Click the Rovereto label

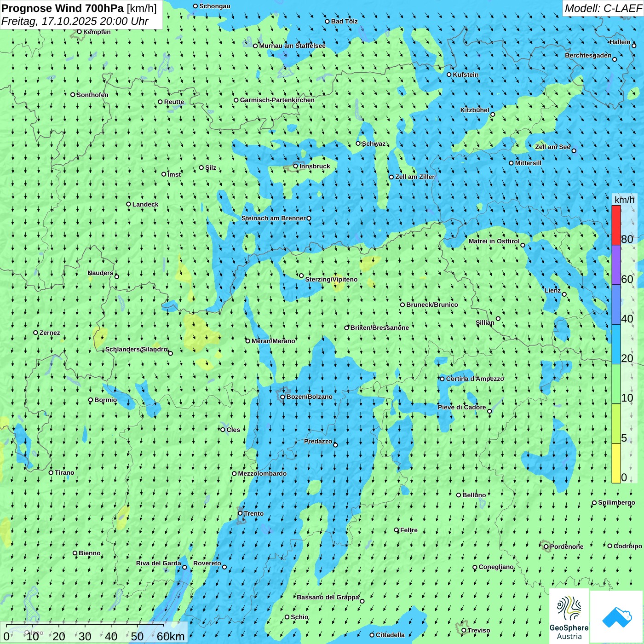207,563
